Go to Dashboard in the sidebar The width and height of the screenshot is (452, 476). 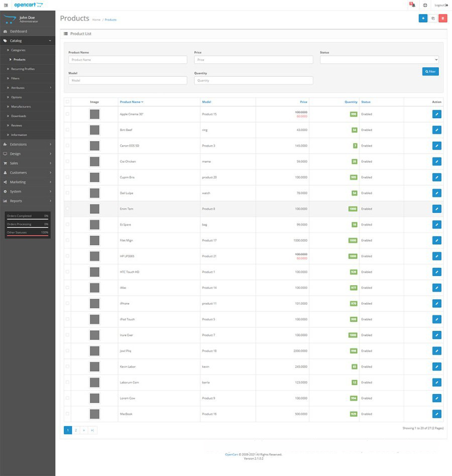pyautogui.click(x=19, y=31)
